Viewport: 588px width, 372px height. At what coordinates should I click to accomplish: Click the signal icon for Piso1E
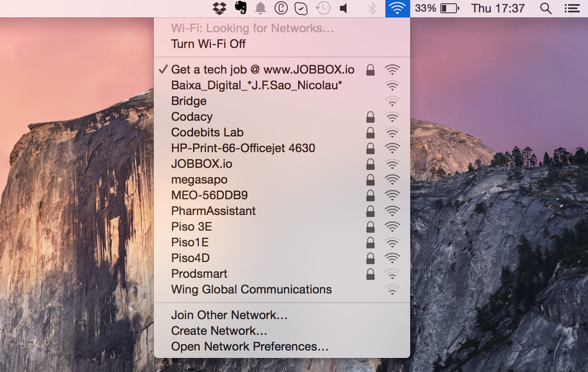392,243
